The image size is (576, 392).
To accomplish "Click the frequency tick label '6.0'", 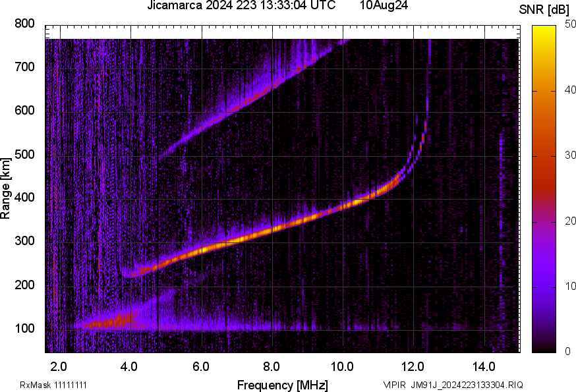I will (x=200, y=367).
